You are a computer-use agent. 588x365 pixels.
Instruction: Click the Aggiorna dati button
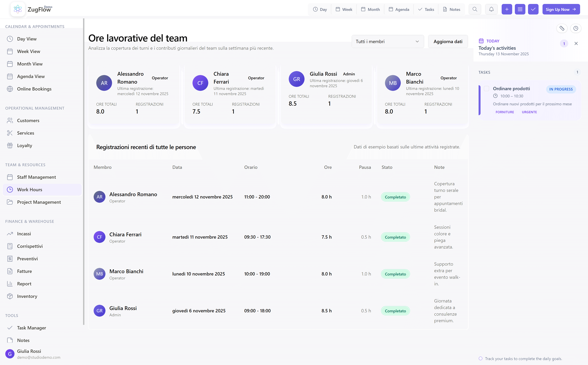click(448, 41)
